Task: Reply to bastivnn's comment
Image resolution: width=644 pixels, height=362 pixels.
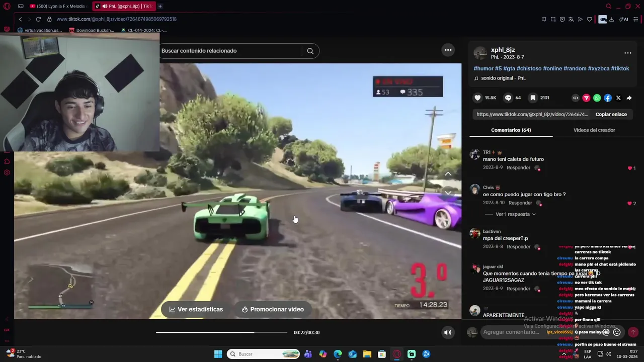Action: click(x=518, y=247)
